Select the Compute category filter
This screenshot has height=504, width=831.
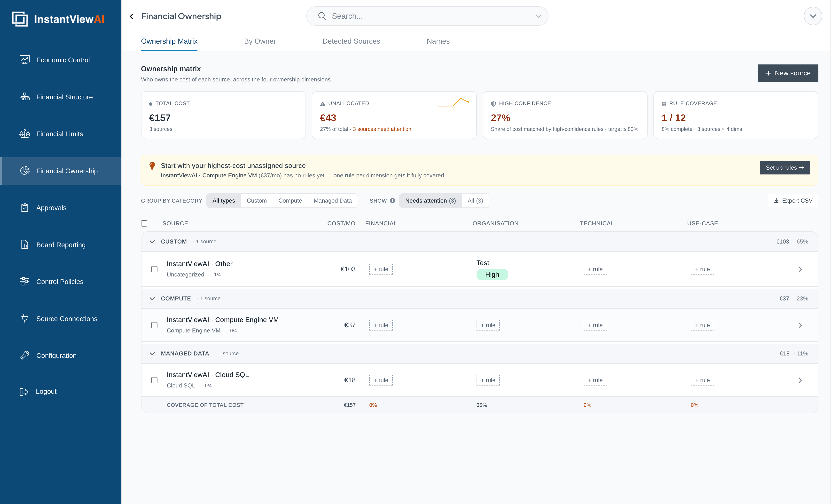(290, 201)
